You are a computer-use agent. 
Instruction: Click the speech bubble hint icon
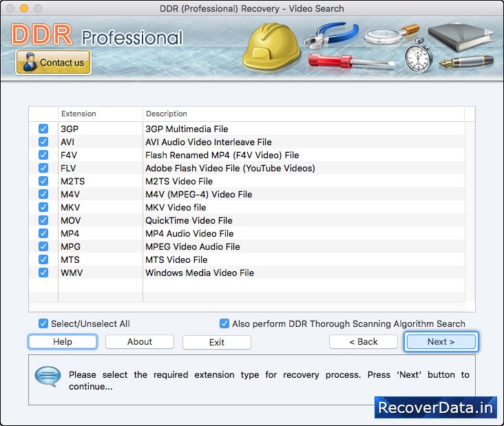[x=48, y=376]
